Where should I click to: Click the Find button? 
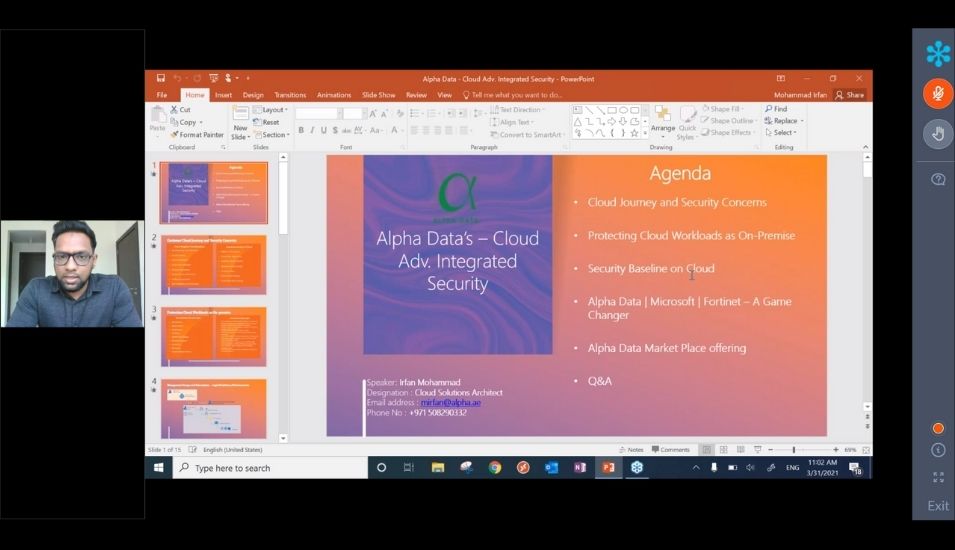(776, 108)
